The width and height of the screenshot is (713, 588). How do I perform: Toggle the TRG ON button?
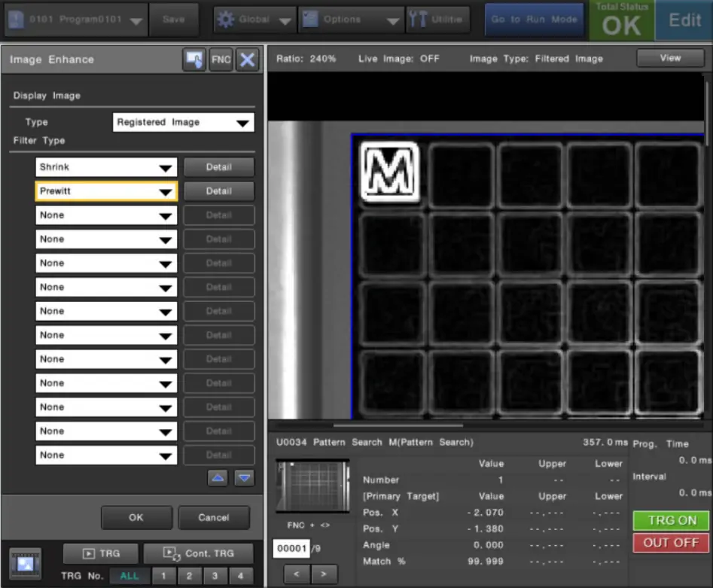(x=672, y=520)
